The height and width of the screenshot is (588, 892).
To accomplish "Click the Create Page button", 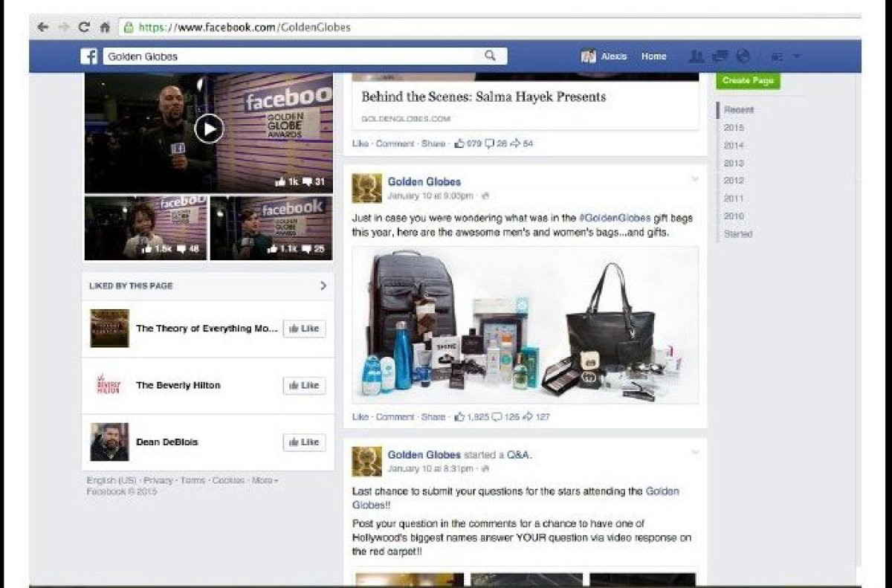I will [748, 80].
